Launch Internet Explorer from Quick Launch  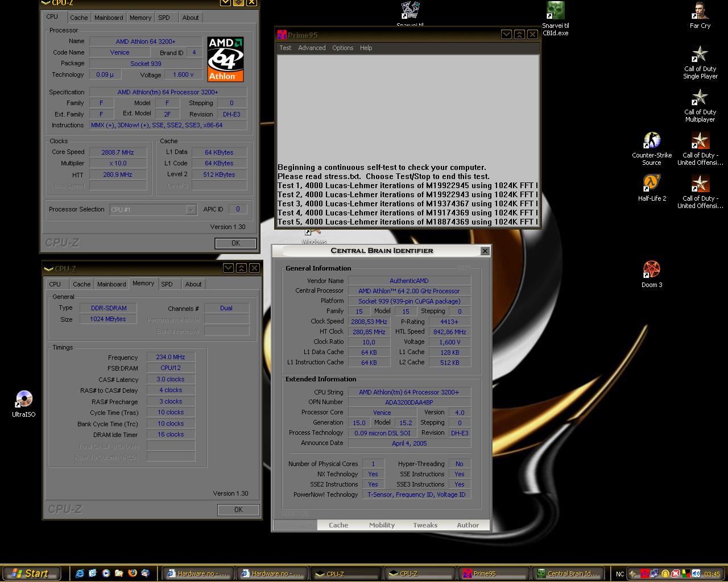[x=79, y=573]
